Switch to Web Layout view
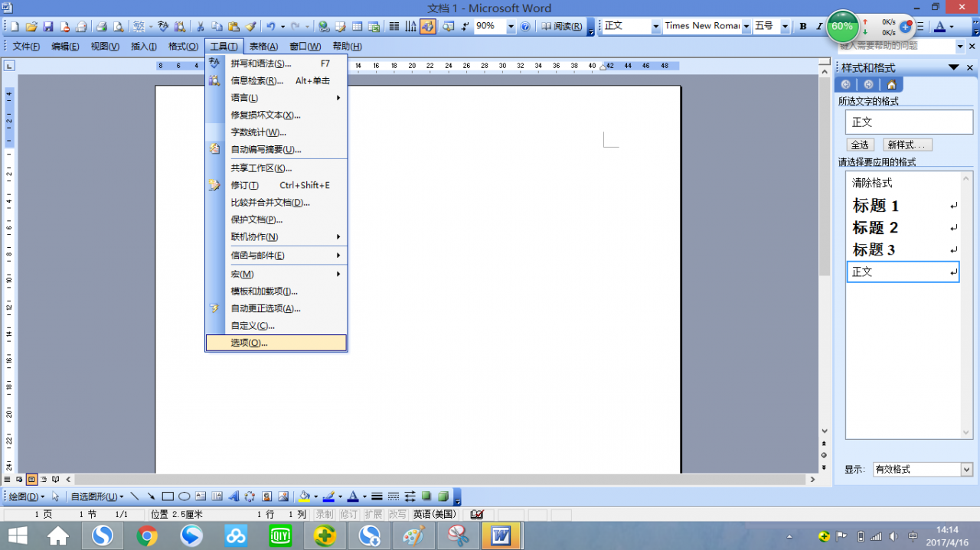The width and height of the screenshot is (980, 550). point(19,480)
